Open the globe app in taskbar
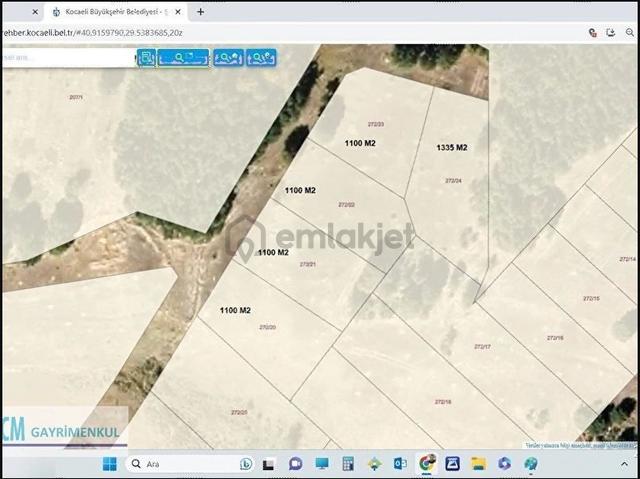640x479 pixels. coord(531,464)
